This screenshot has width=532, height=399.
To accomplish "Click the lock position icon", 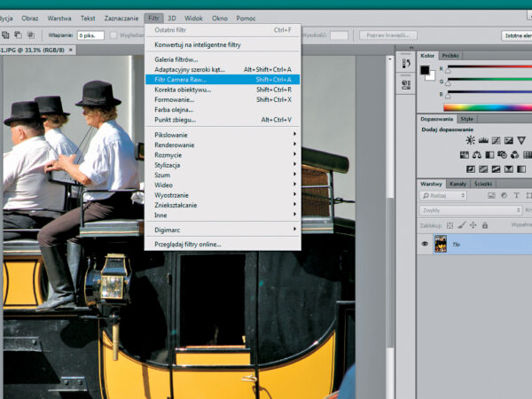I will click(x=473, y=225).
